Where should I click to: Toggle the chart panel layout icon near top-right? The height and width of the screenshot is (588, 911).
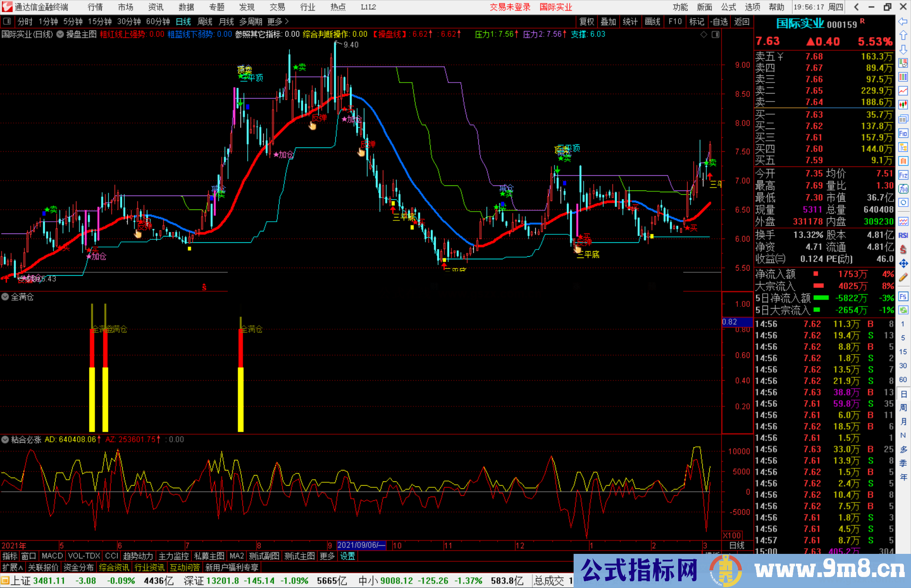pyautogui.click(x=715, y=35)
